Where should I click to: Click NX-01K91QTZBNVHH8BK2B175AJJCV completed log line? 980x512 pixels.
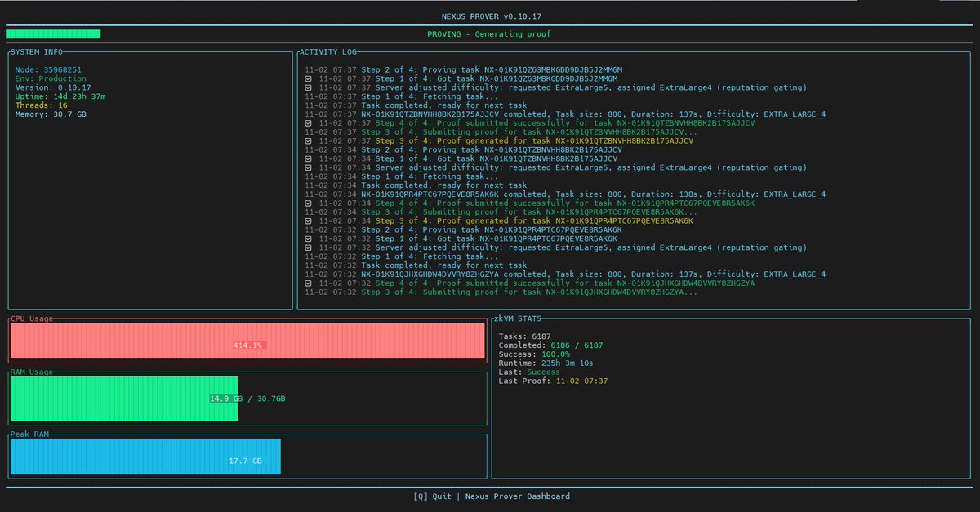564,114
